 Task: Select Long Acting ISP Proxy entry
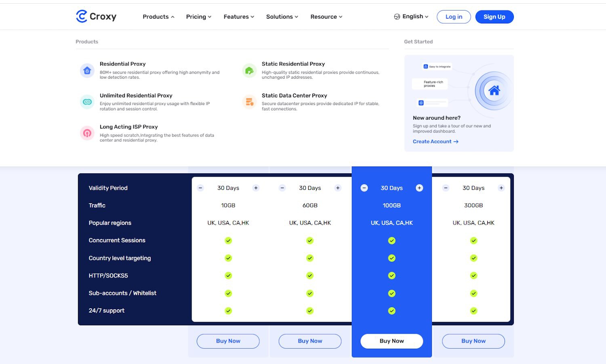tap(157, 133)
